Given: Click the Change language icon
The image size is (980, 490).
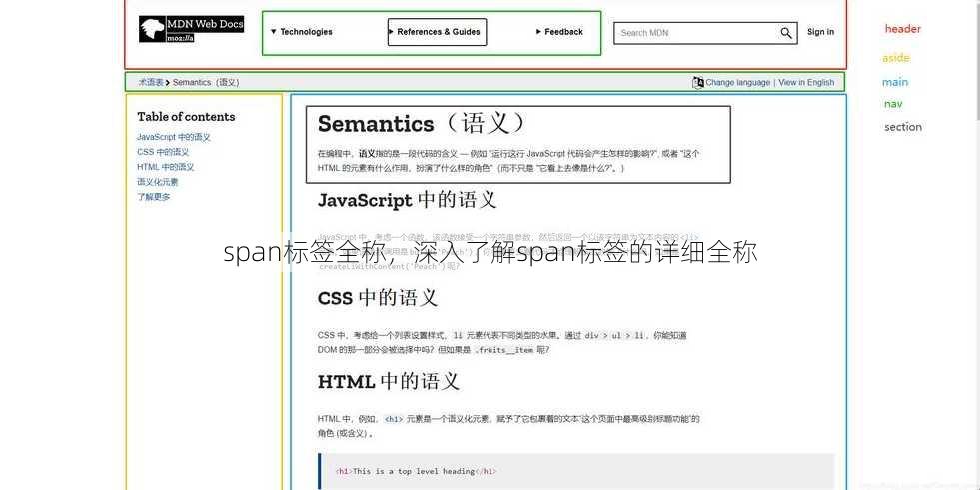Looking at the screenshot, I should (x=698, y=83).
